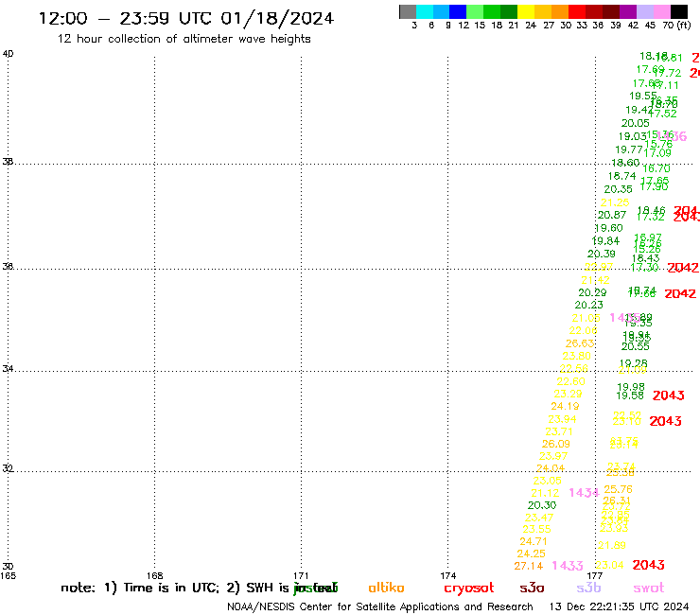The height and width of the screenshot is (615, 700).
Task: Click the bright red swatch in the color scale
Action: coord(577,11)
